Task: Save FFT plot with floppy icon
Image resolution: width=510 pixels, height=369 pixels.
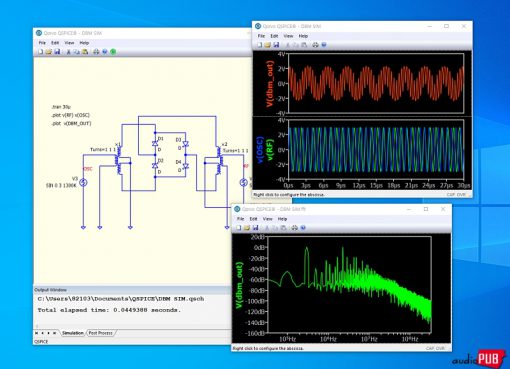Action: click(x=256, y=228)
